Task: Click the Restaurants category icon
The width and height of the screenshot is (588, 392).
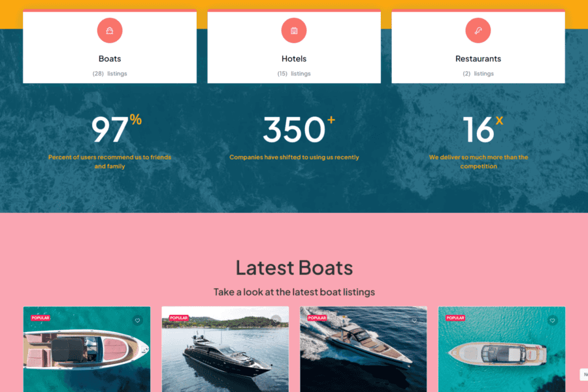Action: (x=478, y=31)
